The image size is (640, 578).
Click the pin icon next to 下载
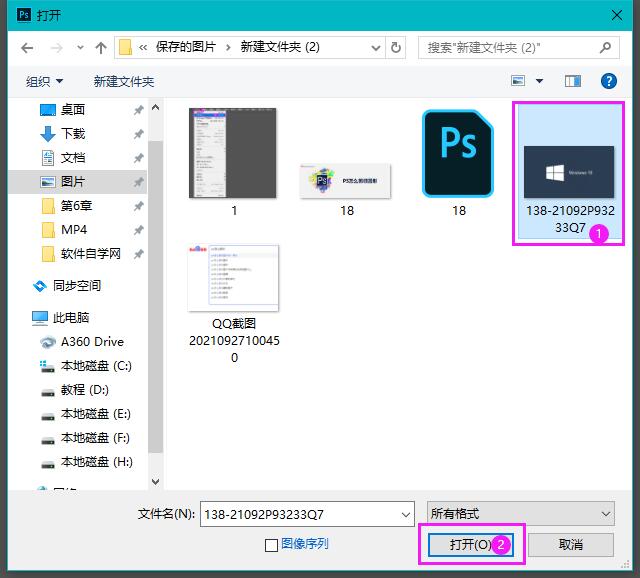(x=138, y=134)
